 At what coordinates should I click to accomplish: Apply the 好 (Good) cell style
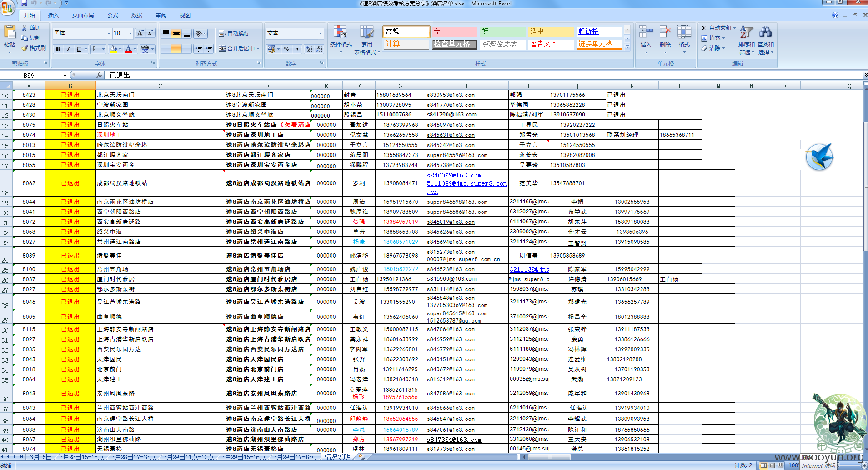(x=502, y=31)
